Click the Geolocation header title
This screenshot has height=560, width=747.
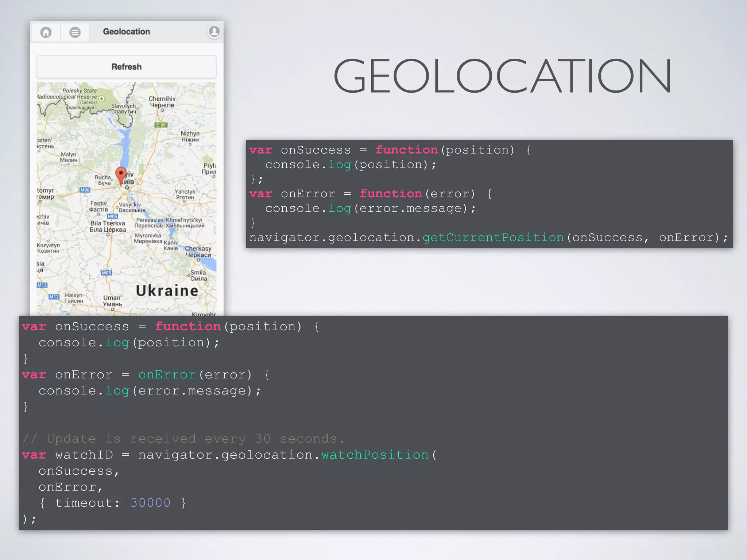(x=126, y=32)
